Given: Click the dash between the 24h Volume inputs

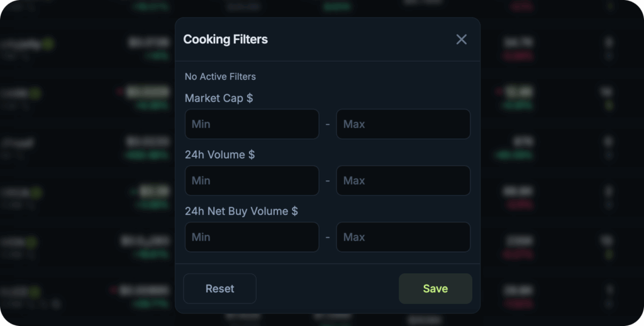Looking at the screenshot, I should [x=328, y=180].
